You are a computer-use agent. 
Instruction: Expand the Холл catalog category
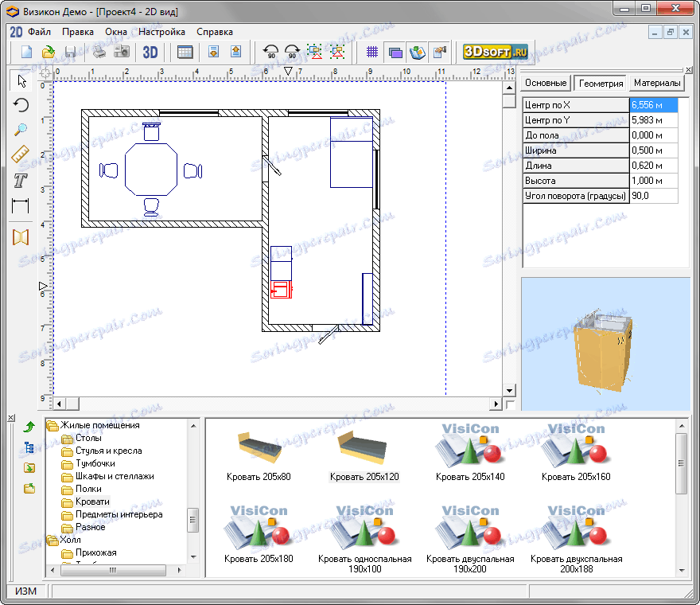pos(53,540)
